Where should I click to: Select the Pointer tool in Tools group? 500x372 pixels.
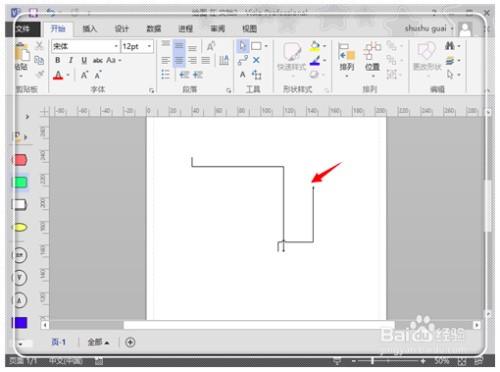[x=243, y=46]
